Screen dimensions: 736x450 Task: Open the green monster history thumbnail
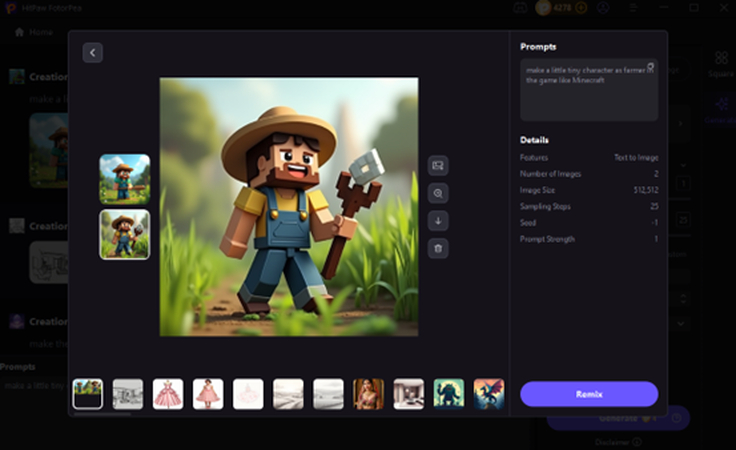point(449,393)
